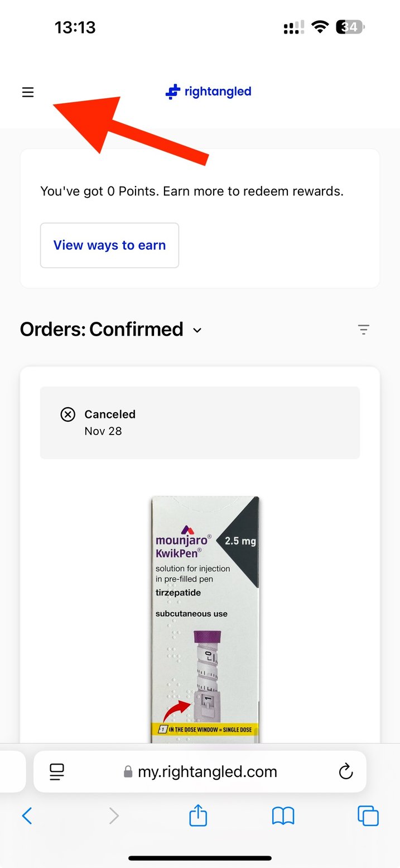Image resolution: width=400 pixels, height=868 pixels.
Task: Tap the Wi-Fi status icon
Action: click(x=320, y=27)
